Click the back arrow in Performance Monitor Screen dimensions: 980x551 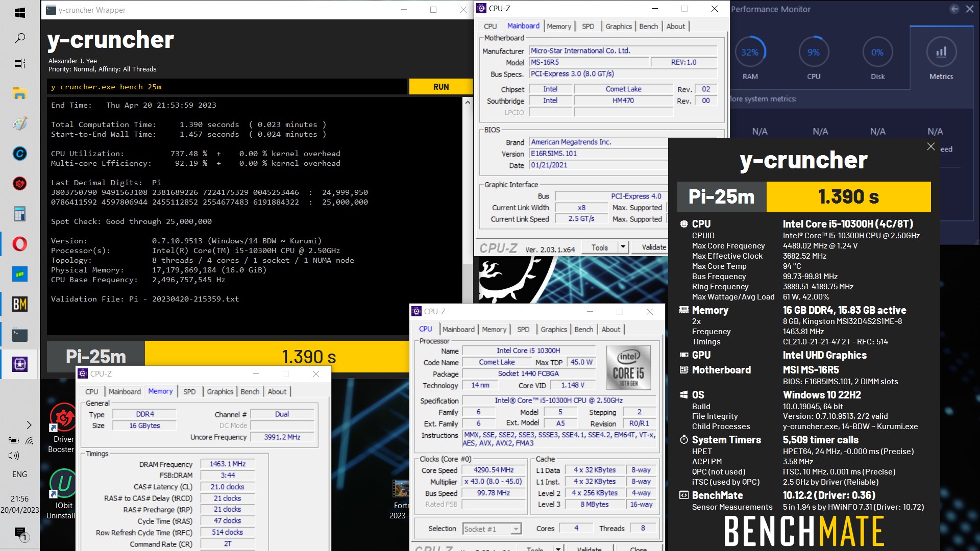point(954,9)
